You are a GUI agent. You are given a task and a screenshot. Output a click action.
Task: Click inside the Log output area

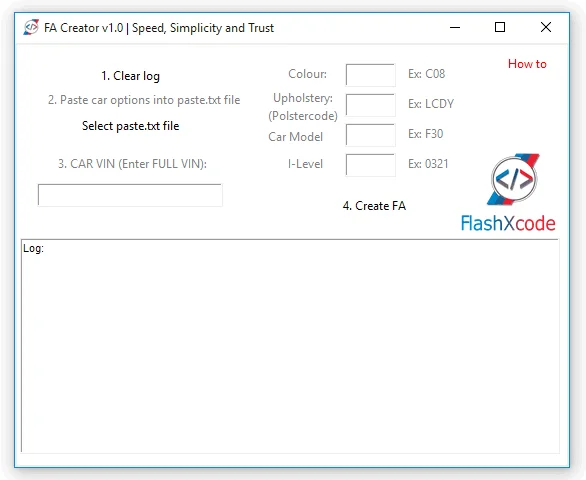click(x=290, y=346)
